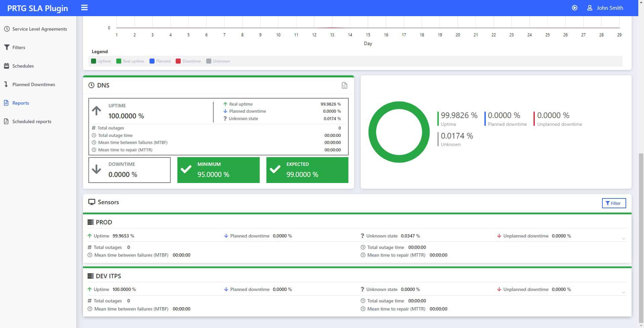
Task: Toggle Real uptime series in legend
Action: tap(130, 61)
